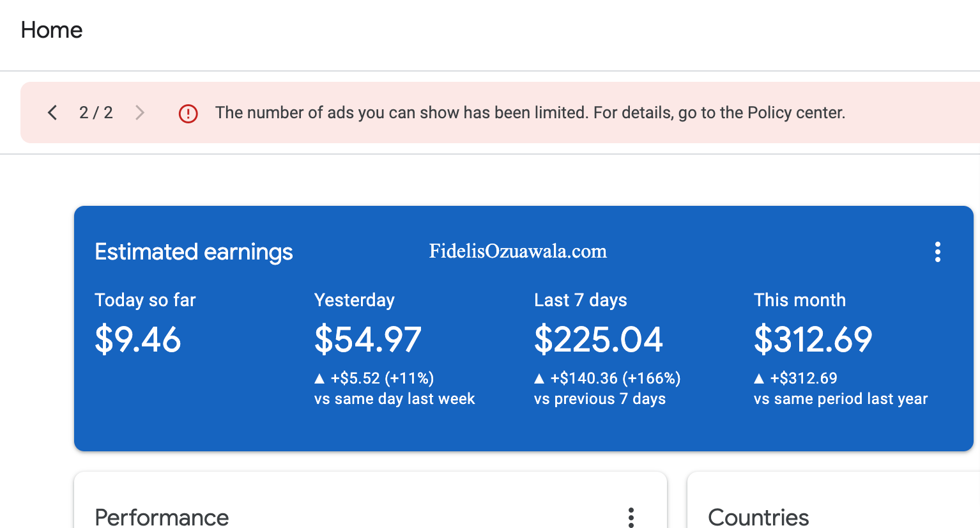Image resolution: width=980 pixels, height=528 pixels.
Task: Click the up triangle beside +$312.69
Action: (759, 378)
